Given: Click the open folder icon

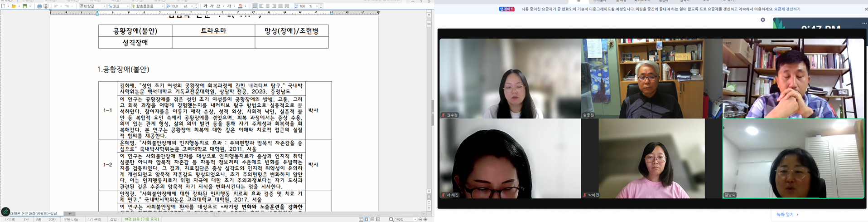Looking at the screenshot, I should pyautogui.click(x=14, y=6).
